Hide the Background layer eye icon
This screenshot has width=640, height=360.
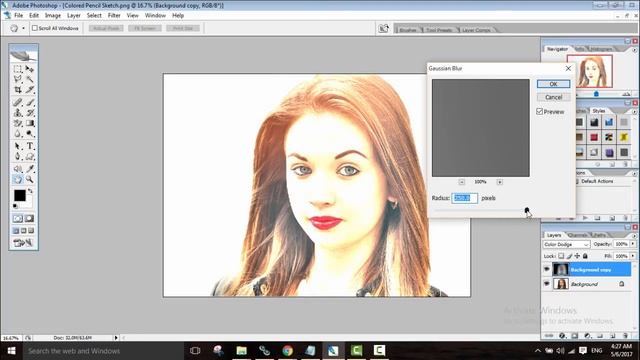pos(547,284)
